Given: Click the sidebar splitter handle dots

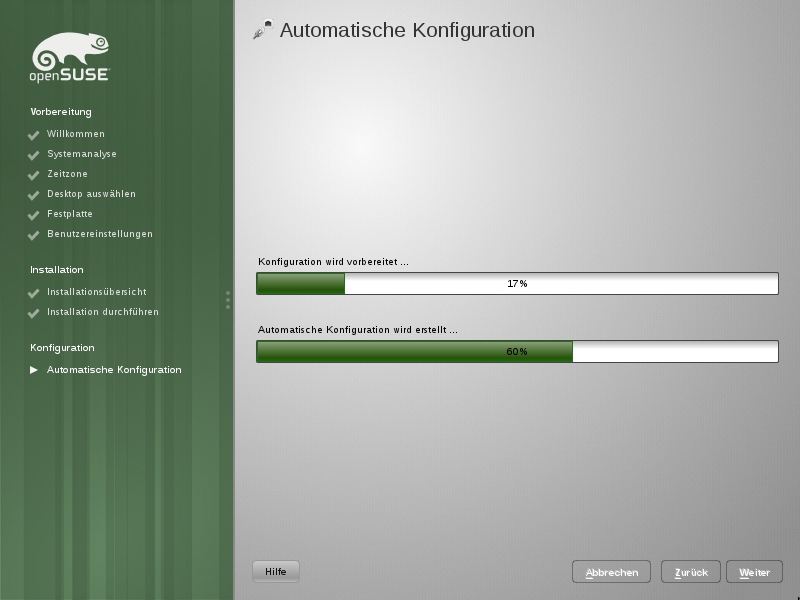Looking at the screenshot, I should tap(228, 300).
